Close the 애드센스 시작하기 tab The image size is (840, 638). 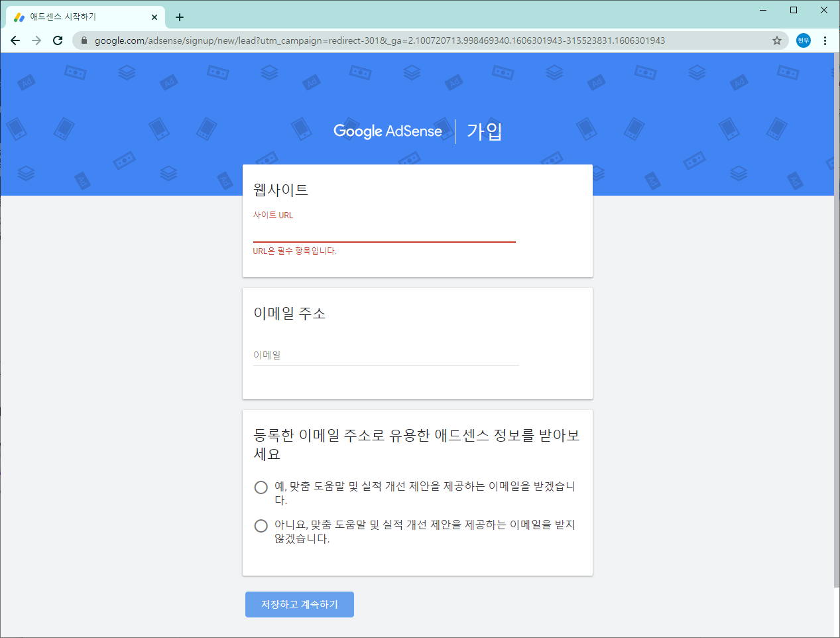point(154,17)
